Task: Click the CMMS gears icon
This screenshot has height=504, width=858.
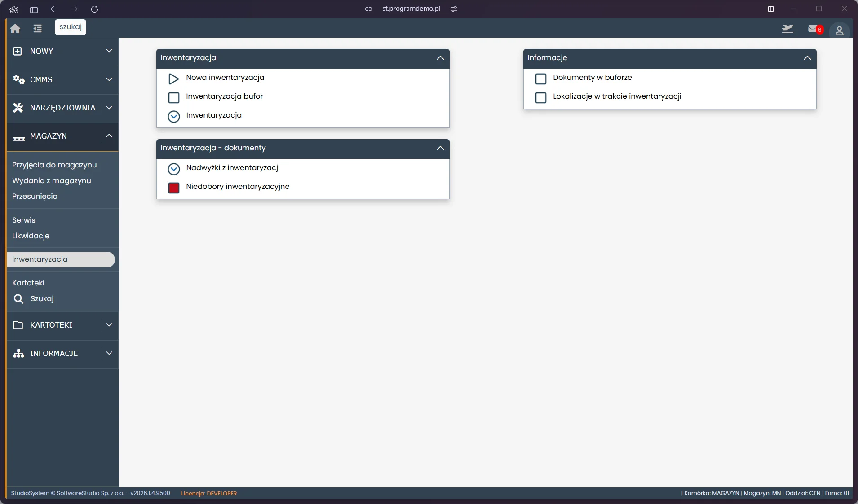Action: [18, 79]
